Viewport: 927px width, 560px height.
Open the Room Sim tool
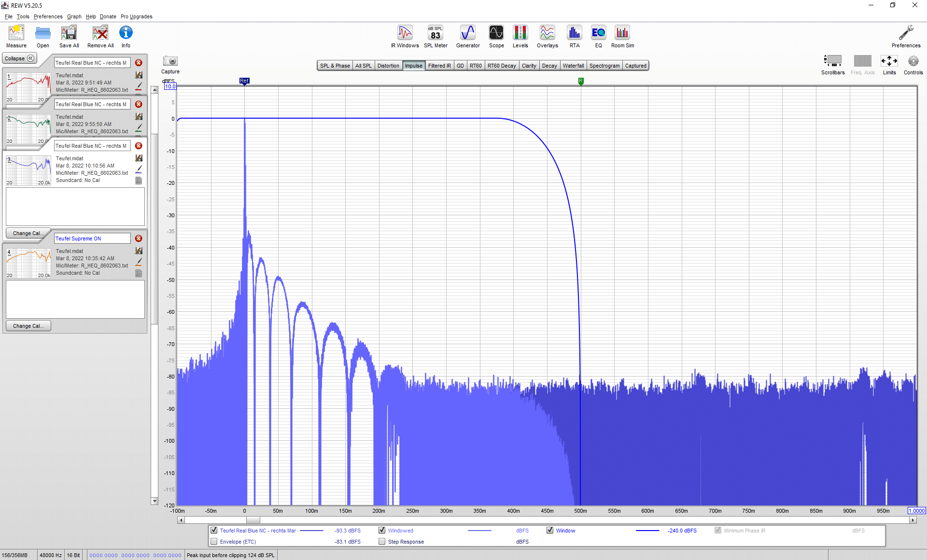(x=623, y=36)
